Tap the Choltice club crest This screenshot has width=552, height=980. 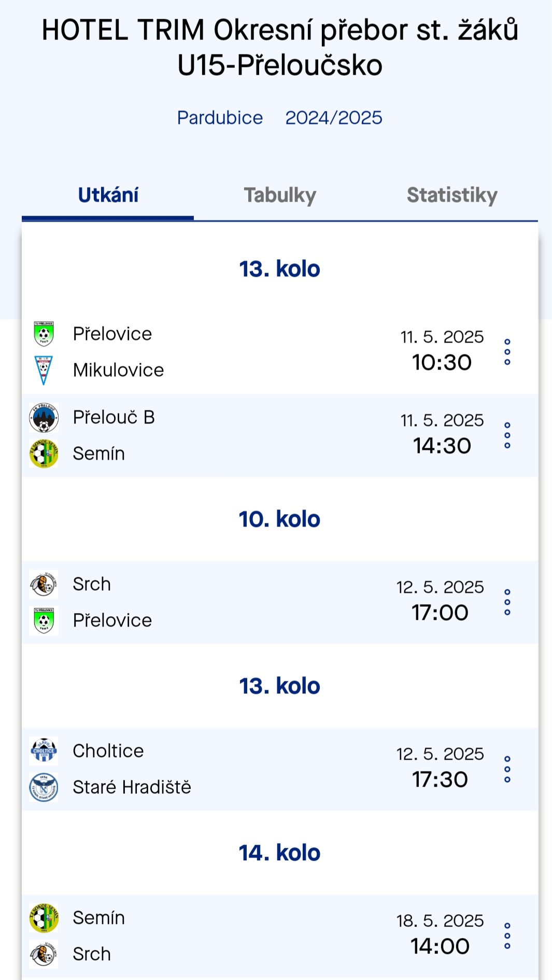(x=44, y=751)
